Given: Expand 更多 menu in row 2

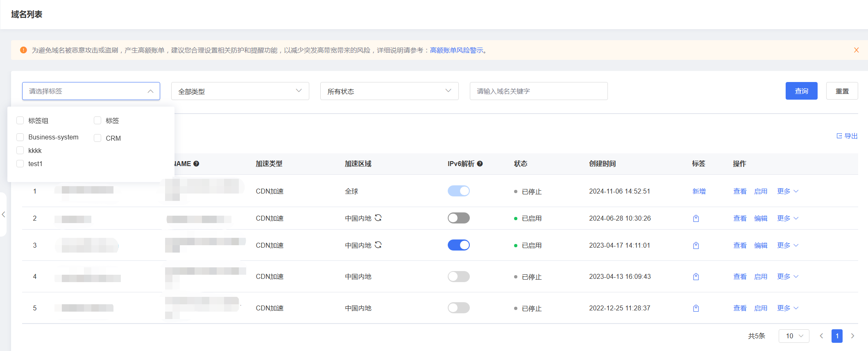Looking at the screenshot, I should click(788, 218).
